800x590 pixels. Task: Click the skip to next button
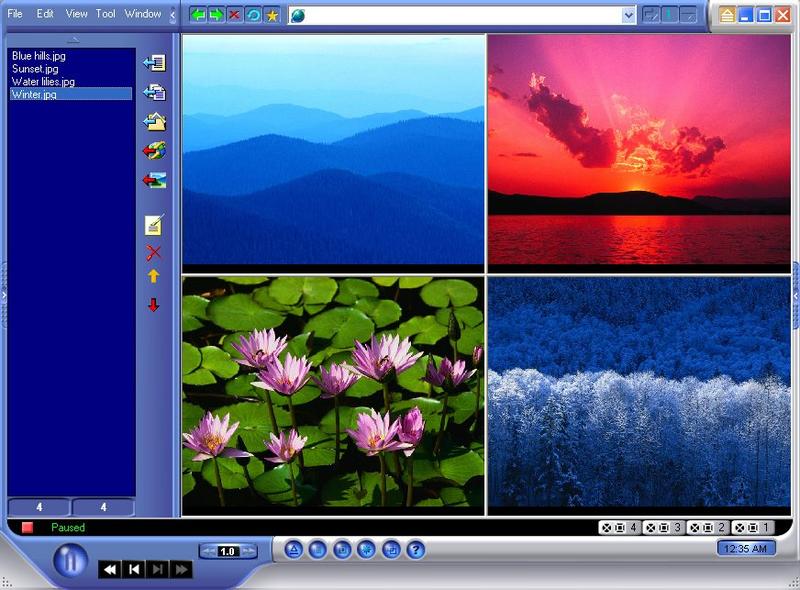[x=158, y=569]
